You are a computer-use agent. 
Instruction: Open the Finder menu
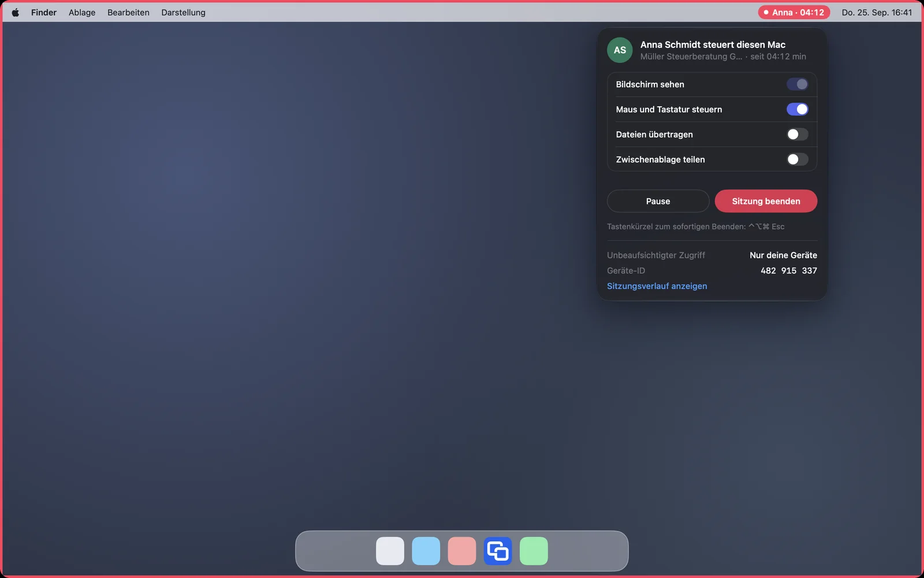44,12
